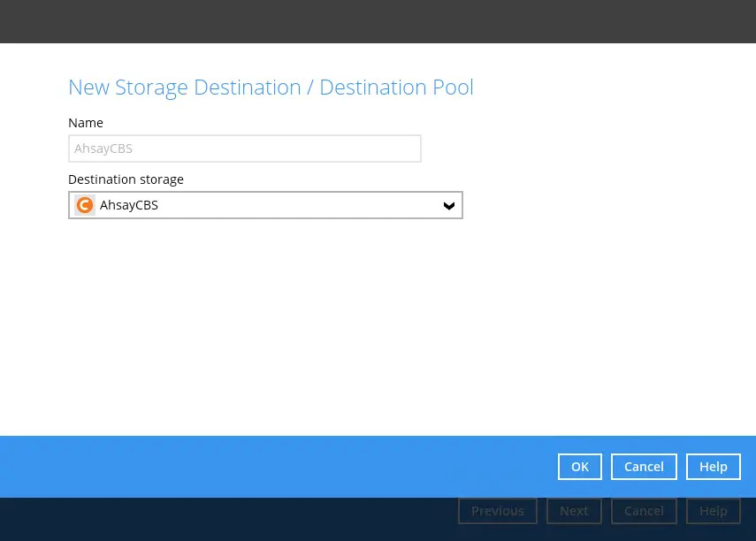Click empty area of the blue button bar
The width and height of the screenshot is (756, 541).
pyautogui.click(x=265, y=467)
